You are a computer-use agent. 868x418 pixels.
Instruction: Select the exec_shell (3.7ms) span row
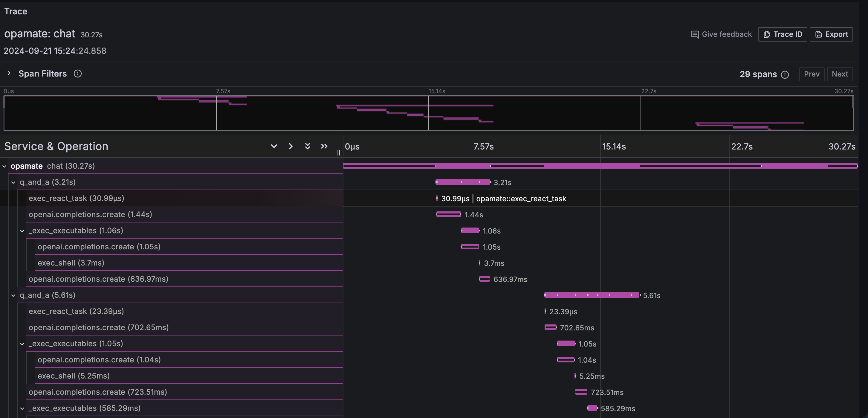coord(71,263)
